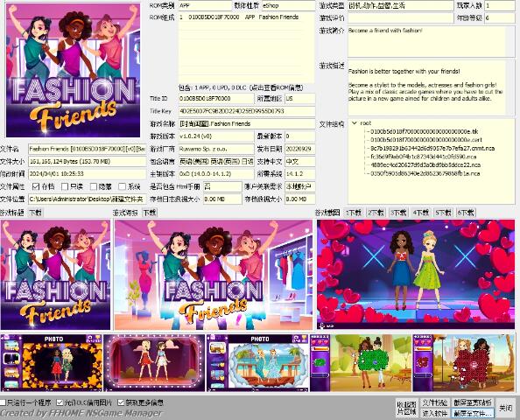Click the 6下载 screenshot download button

[x=466, y=213]
